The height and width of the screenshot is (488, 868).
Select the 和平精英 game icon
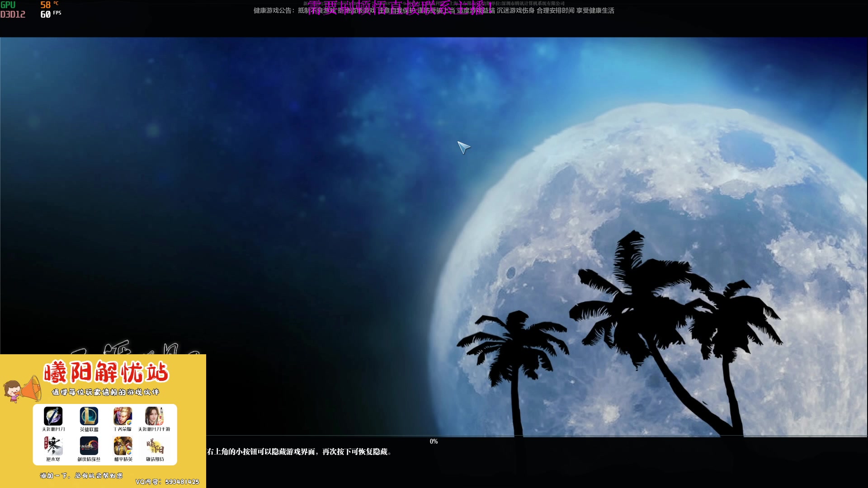coord(123,446)
